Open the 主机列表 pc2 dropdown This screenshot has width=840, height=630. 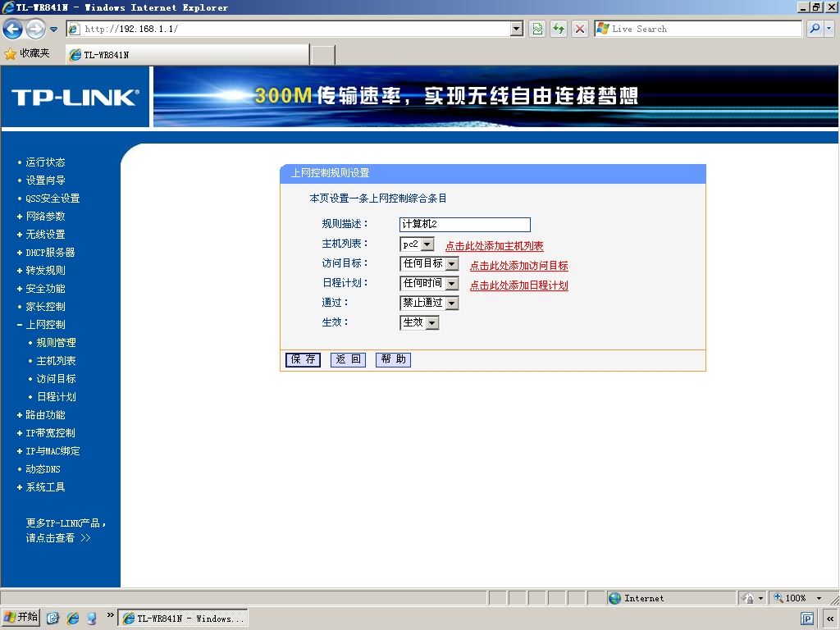417,244
